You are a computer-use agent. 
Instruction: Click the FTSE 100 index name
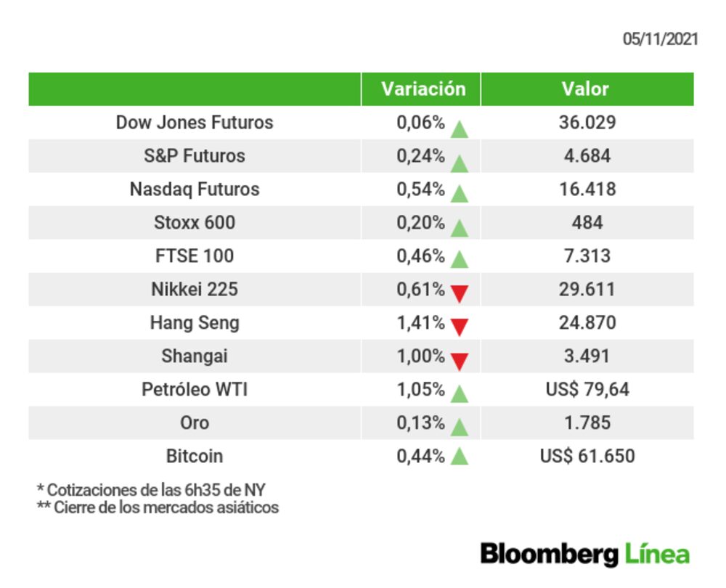coord(195,256)
